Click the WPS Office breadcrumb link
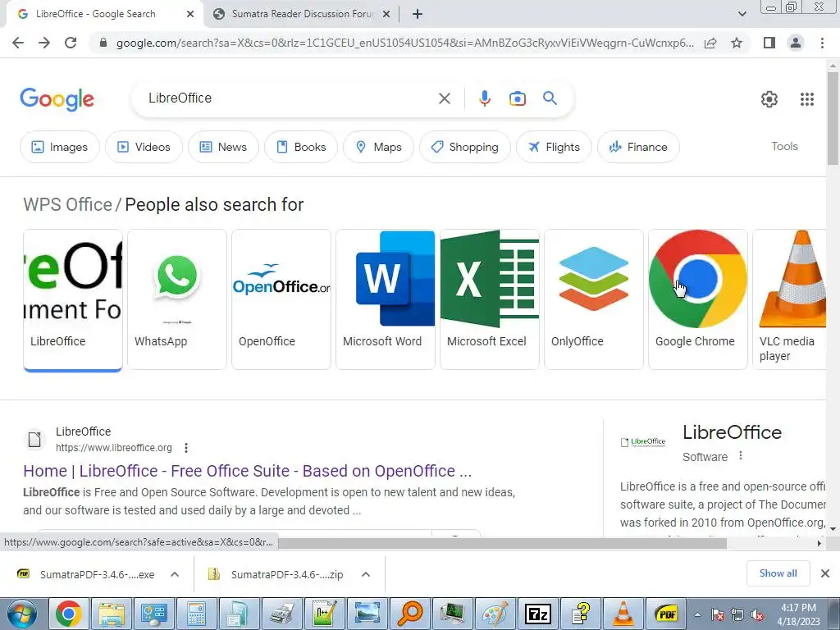 pos(67,204)
